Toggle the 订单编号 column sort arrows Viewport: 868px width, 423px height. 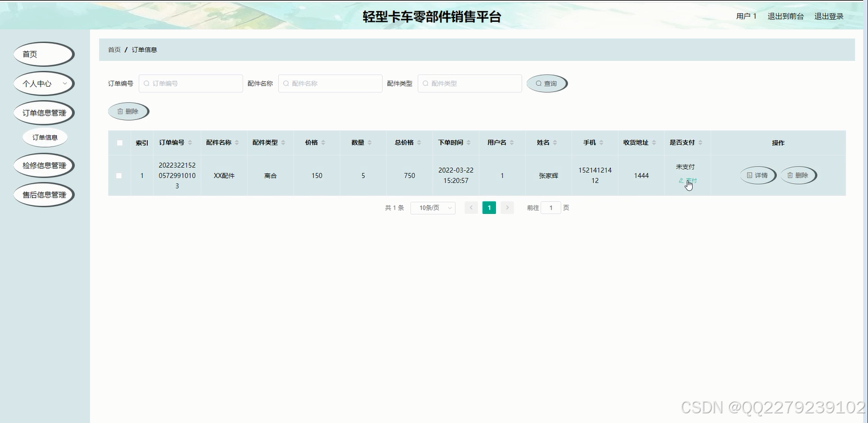coord(191,142)
